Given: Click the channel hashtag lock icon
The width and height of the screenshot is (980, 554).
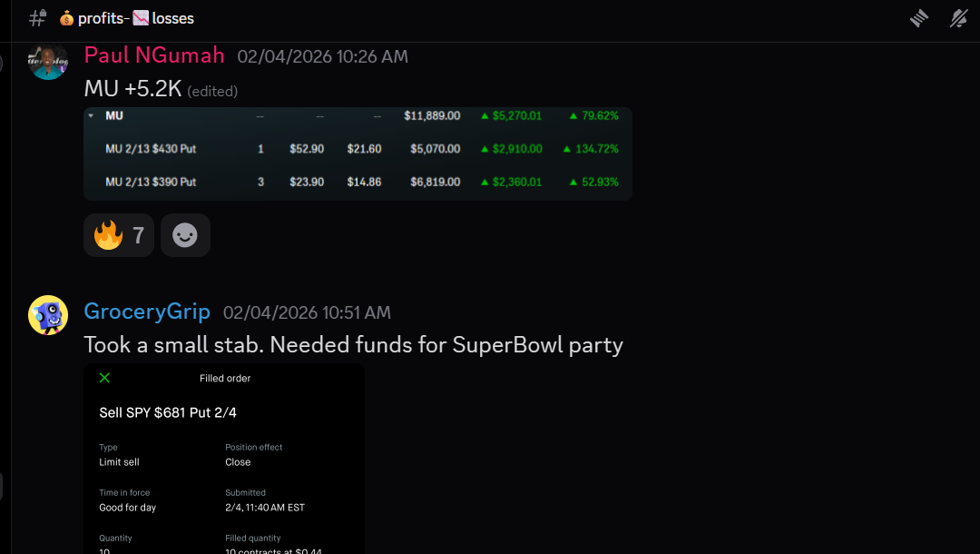Looking at the screenshot, I should click(x=37, y=18).
